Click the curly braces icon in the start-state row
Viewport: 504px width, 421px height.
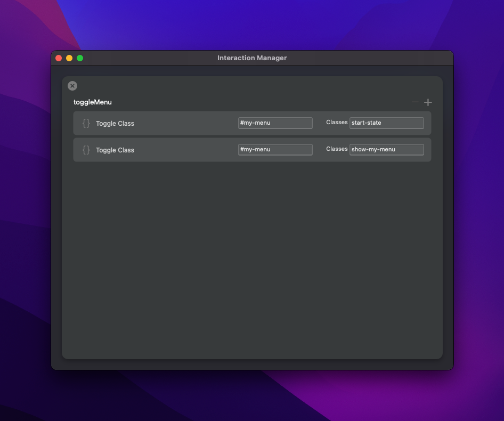tap(86, 123)
